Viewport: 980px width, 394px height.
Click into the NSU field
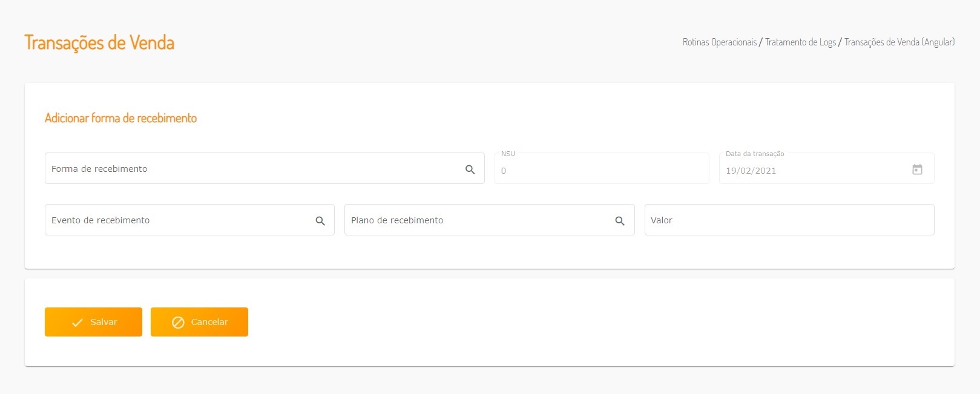tap(601, 171)
